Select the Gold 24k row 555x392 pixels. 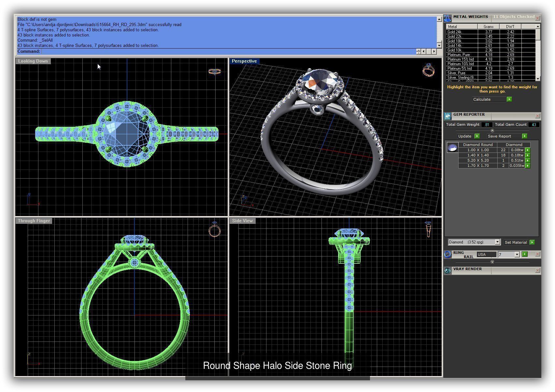coord(491,32)
